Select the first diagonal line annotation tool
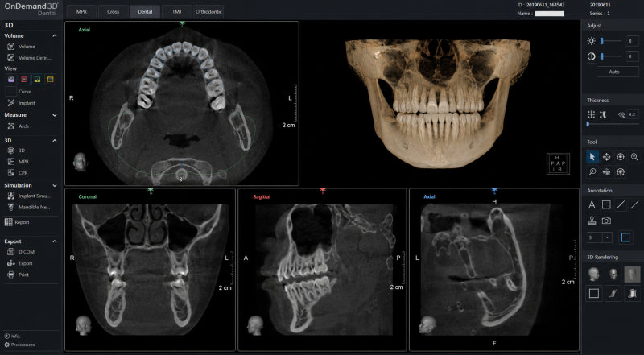 click(621, 204)
